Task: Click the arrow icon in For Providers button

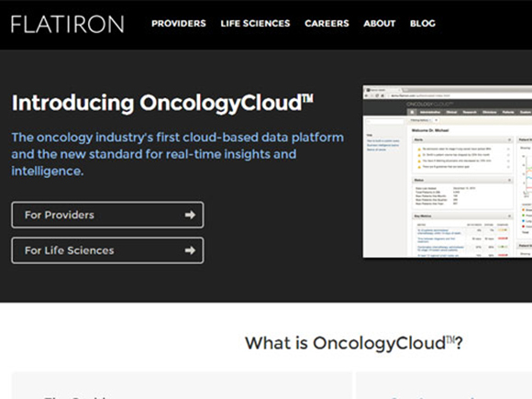Action: (x=190, y=215)
